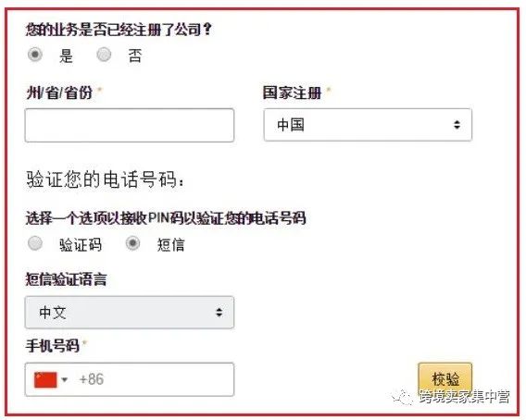Select the 是 radio button
Image resolution: width=526 pixels, height=420 pixels.
point(35,55)
